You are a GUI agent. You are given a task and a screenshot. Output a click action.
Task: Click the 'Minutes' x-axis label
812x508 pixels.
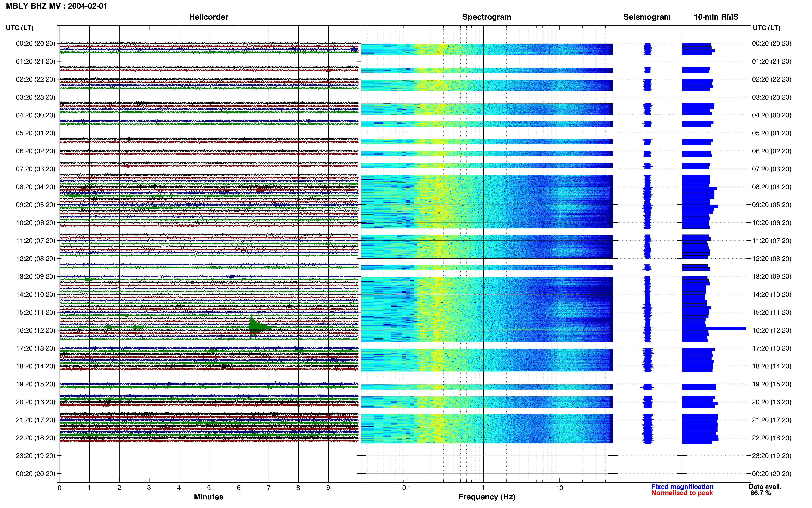209,497
